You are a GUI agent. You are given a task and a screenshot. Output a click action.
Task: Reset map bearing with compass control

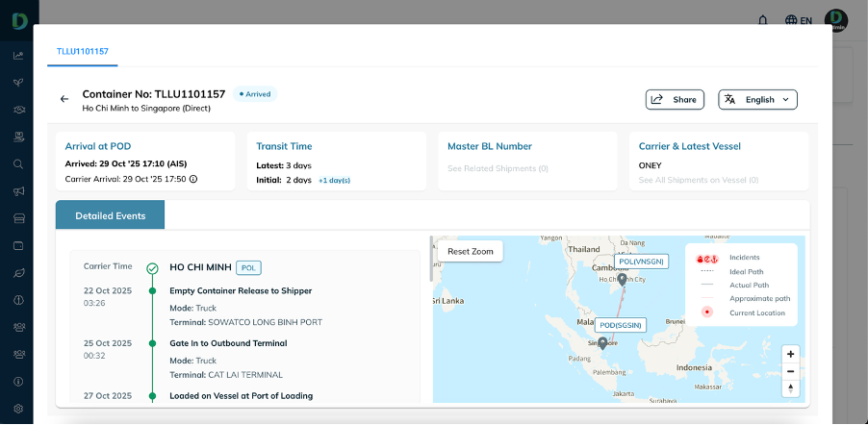790,388
